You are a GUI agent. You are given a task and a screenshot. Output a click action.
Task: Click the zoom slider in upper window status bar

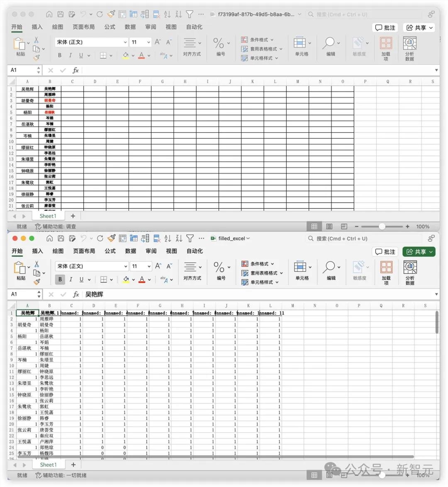(382, 226)
